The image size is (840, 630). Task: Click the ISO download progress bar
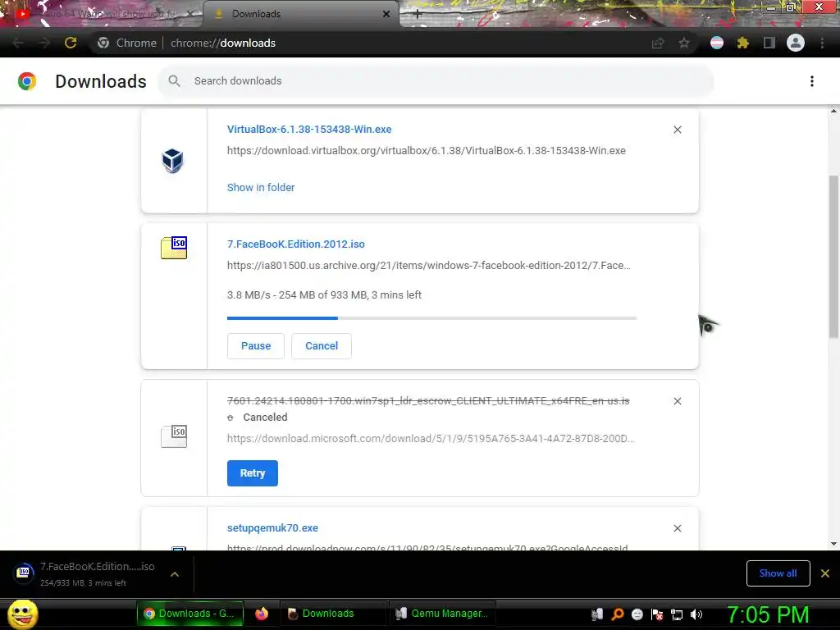point(431,318)
